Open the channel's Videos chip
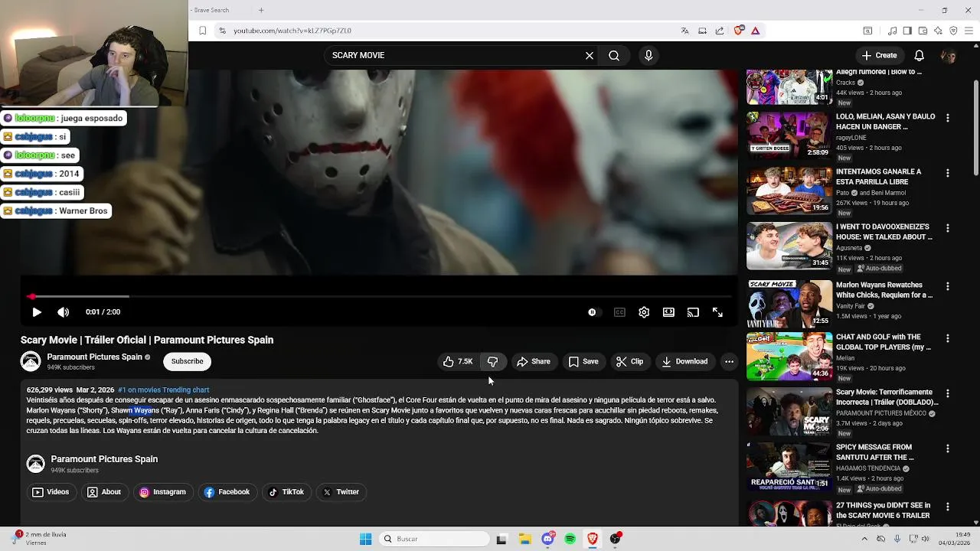The width and height of the screenshot is (980, 551). (51, 492)
